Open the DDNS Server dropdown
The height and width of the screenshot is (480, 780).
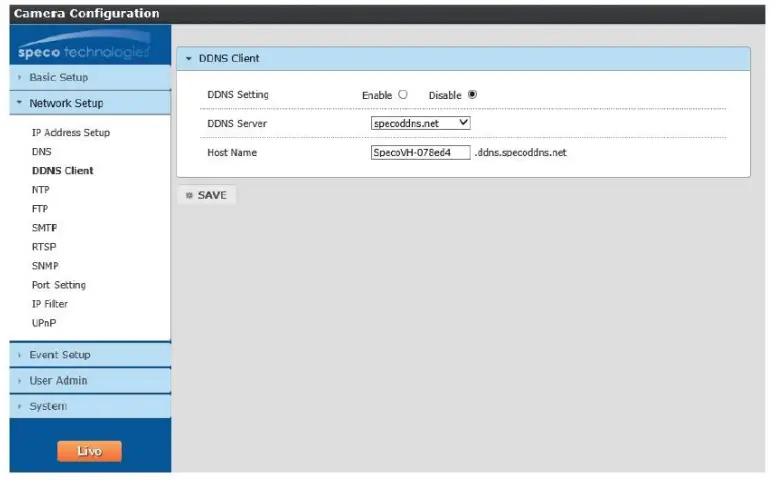coord(421,123)
